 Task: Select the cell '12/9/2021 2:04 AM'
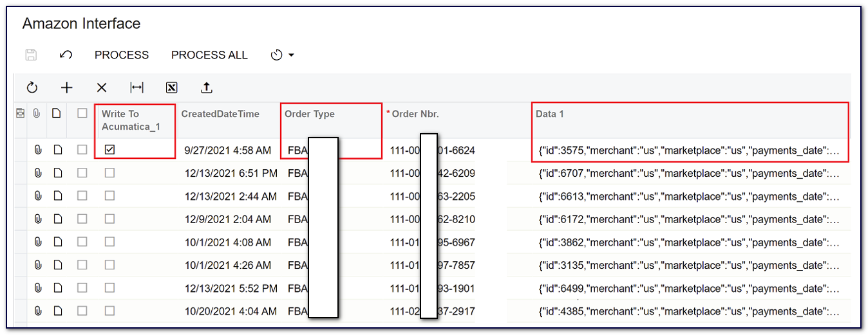(228, 219)
